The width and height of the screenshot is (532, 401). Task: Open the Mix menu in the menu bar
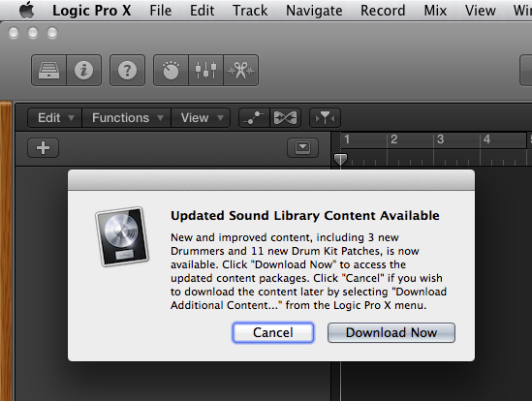(435, 11)
